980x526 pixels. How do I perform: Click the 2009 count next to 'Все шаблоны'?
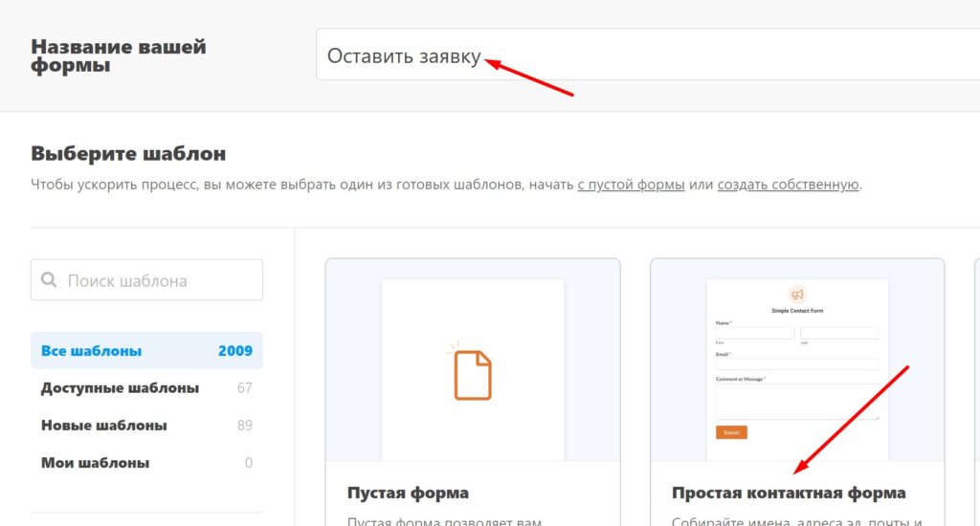tap(235, 350)
